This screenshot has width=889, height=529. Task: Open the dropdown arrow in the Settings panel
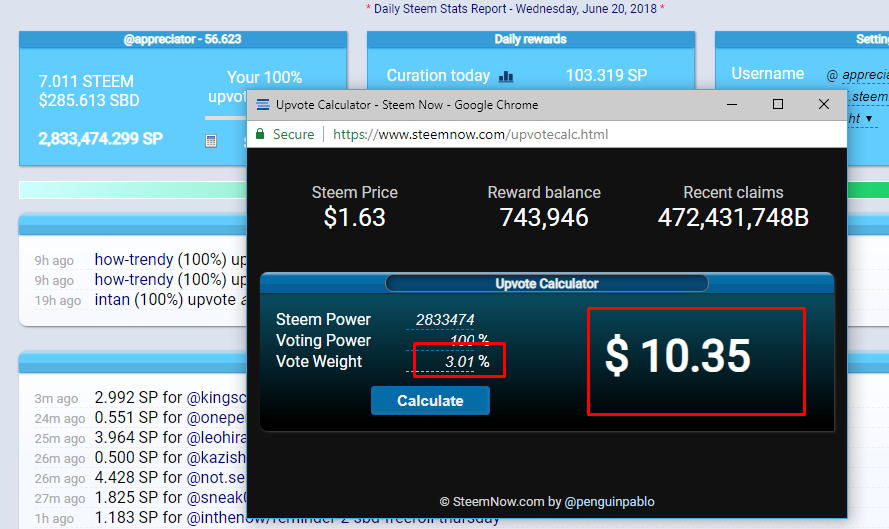click(869, 119)
